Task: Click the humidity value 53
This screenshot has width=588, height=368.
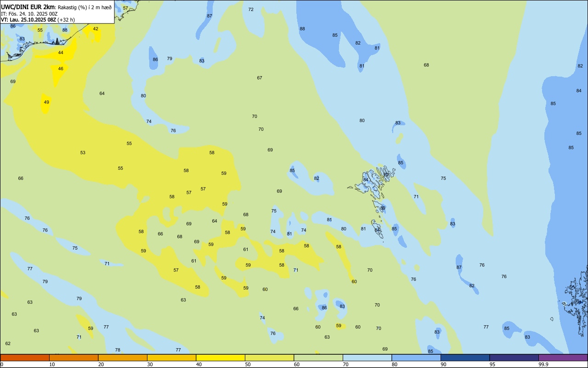Action: coord(83,153)
